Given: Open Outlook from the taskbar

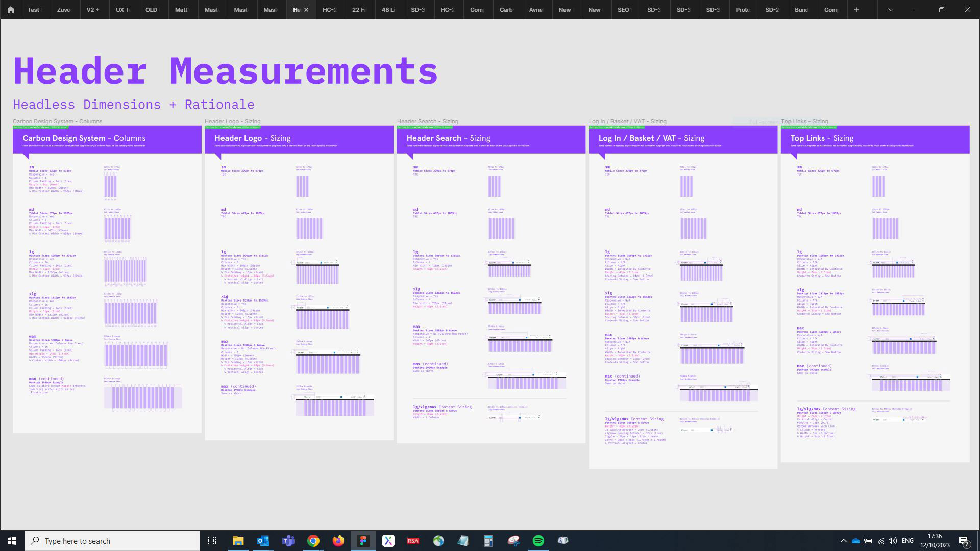Looking at the screenshot, I should (x=263, y=541).
